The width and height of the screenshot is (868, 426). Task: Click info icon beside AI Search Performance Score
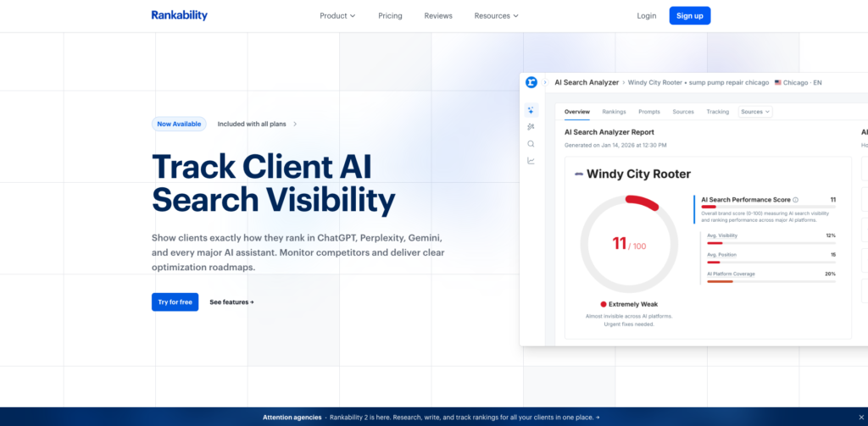click(x=795, y=200)
